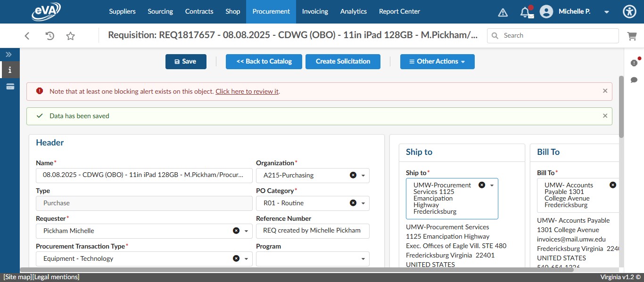Select the info tab in the left sidebar
The image size is (644, 282).
[x=10, y=70]
